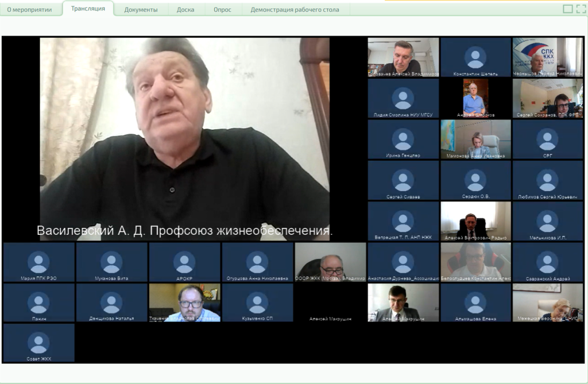Click the Совет ЖКХ avatar icon
588x384 pixels.
(x=38, y=343)
